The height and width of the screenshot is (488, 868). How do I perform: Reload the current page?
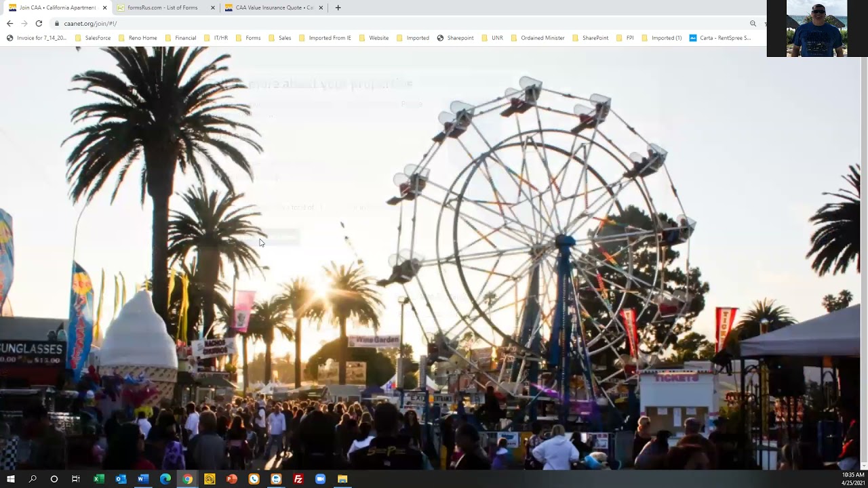pos(39,23)
